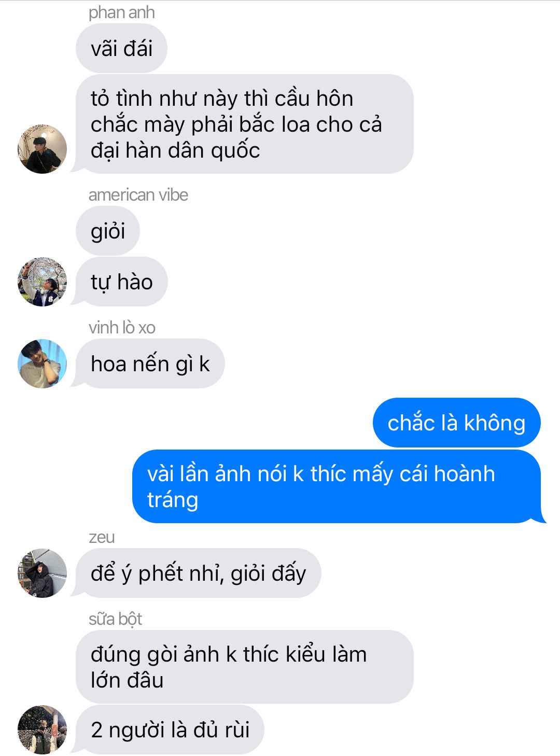Open vinh lò xo's avatar photo

(43, 363)
